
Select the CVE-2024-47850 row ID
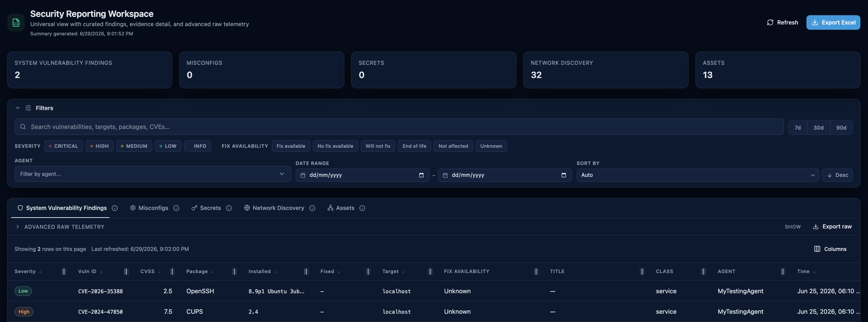pos(100,312)
